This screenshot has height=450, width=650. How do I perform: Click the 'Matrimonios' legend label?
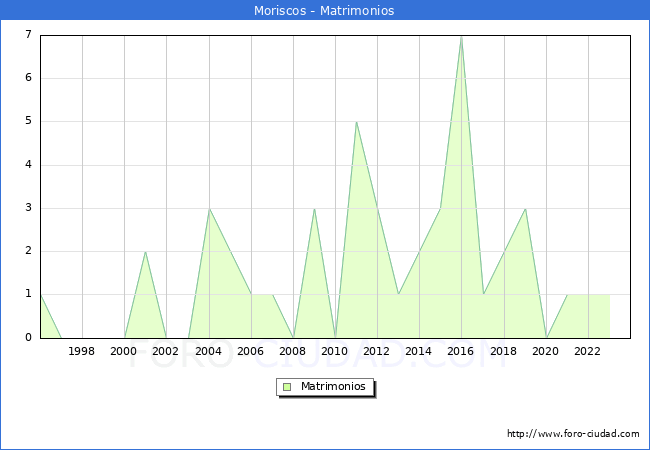click(333, 386)
